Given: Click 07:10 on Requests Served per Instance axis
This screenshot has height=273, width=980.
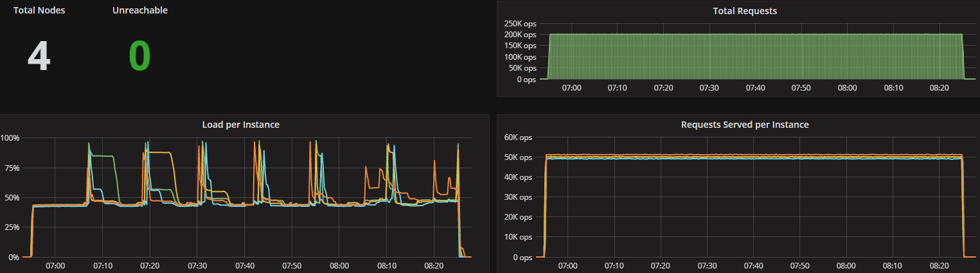Looking at the screenshot, I should [x=615, y=265].
